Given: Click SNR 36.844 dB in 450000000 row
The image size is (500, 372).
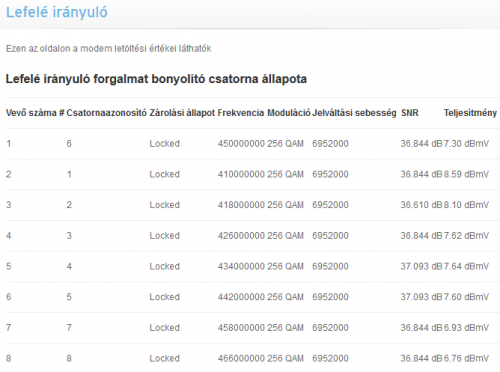Looking at the screenshot, I should [421, 144].
